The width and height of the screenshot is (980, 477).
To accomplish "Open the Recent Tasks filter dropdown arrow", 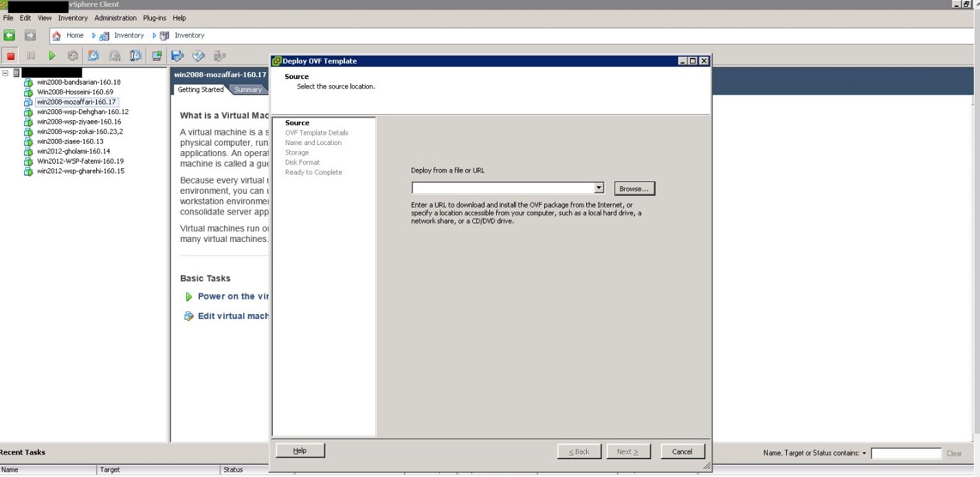I will point(865,454).
